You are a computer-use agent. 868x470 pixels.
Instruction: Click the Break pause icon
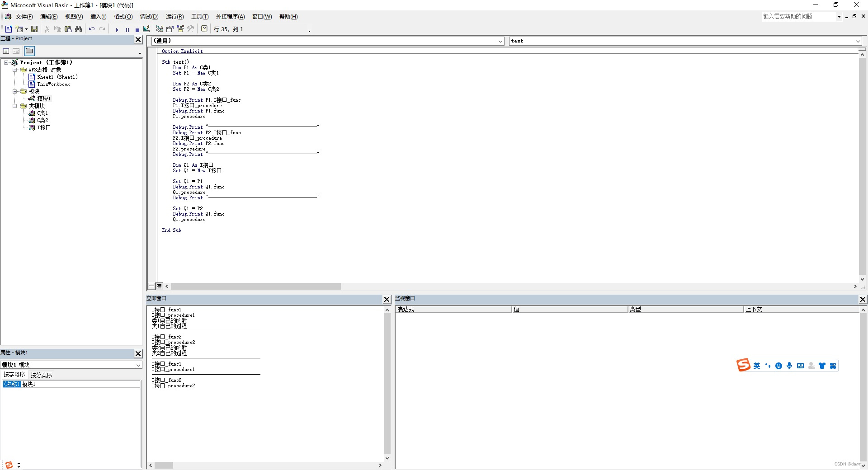[x=127, y=29]
